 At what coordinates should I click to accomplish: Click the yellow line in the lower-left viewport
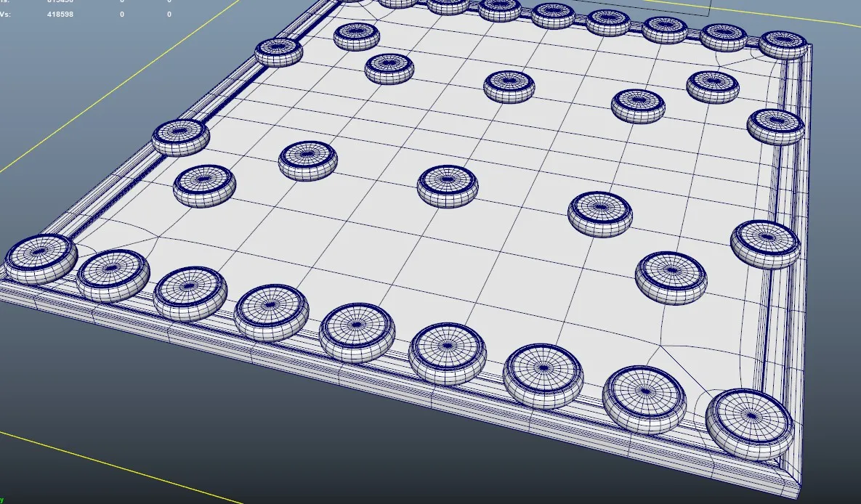click(109, 464)
